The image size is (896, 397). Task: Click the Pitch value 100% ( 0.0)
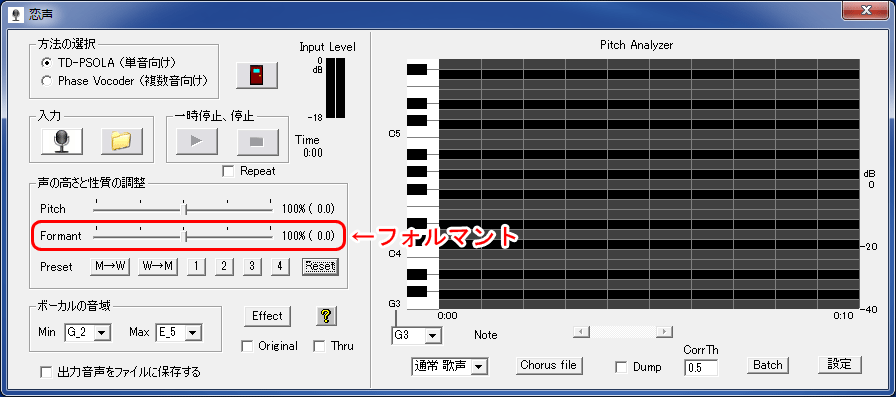(x=308, y=209)
